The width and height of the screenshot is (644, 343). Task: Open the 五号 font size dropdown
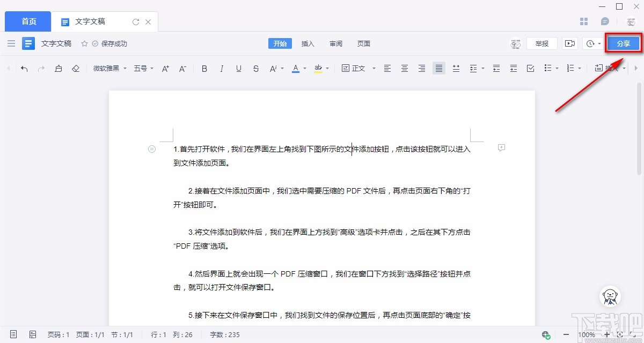click(x=144, y=69)
